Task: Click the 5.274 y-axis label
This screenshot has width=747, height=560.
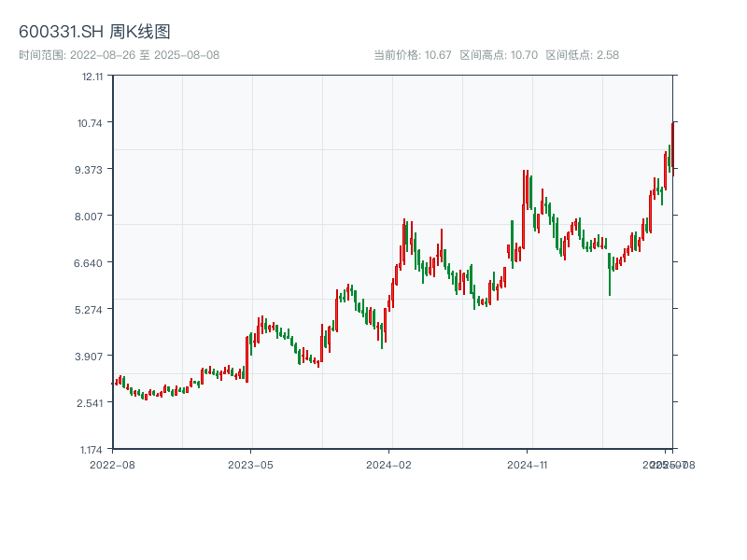Action: [x=92, y=310]
